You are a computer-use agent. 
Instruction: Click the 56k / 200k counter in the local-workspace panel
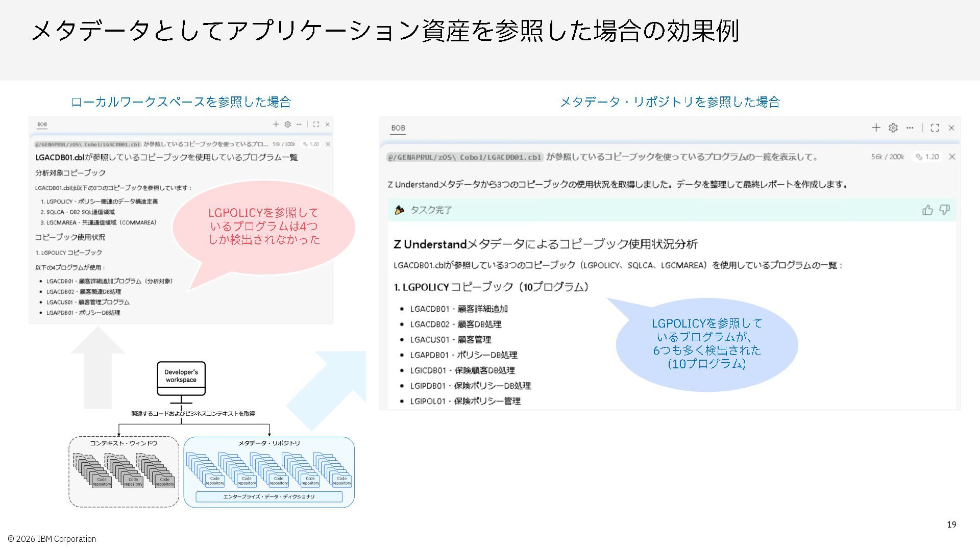[284, 144]
